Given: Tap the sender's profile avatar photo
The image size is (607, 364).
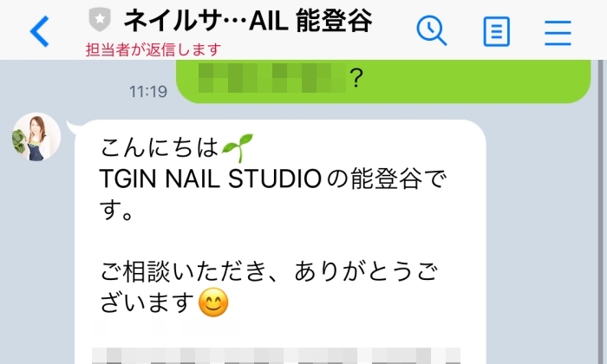Looking at the screenshot, I should 36,137.
